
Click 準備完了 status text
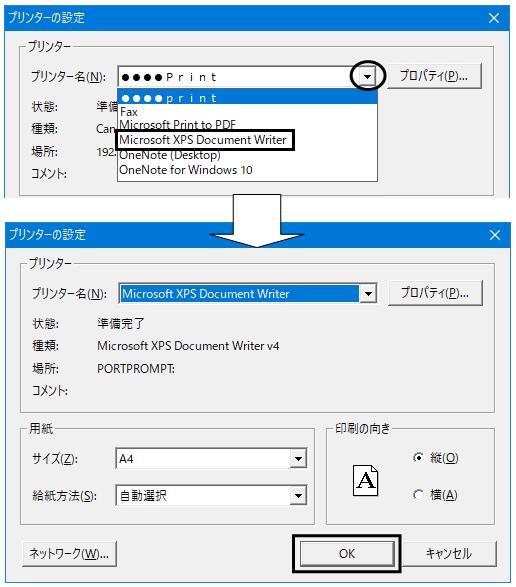121,323
